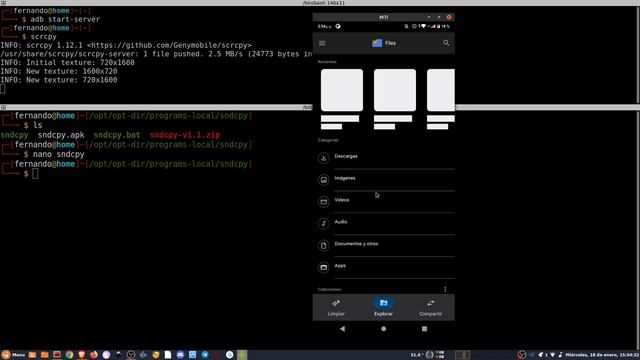The height and width of the screenshot is (360, 640).
Task: Tap the Android back navigation button
Action: (x=342, y=329)
